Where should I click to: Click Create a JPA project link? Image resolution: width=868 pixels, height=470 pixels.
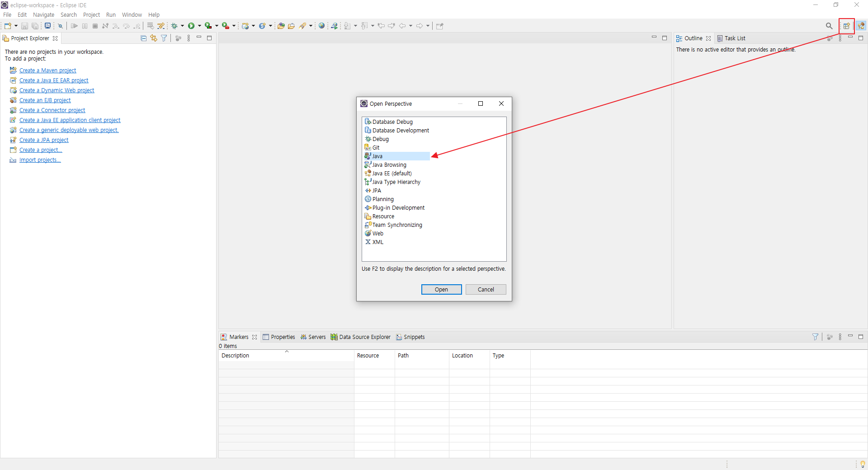pyautogui.click(x=44, y=140)
